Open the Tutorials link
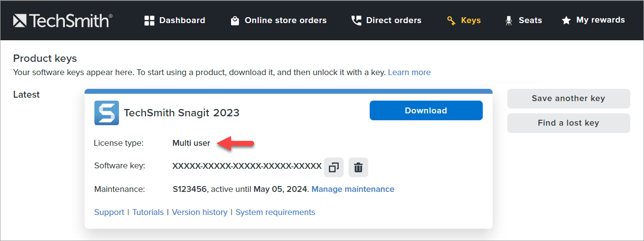The height and width of the screenshot is (241, 644). pos(148,212)
